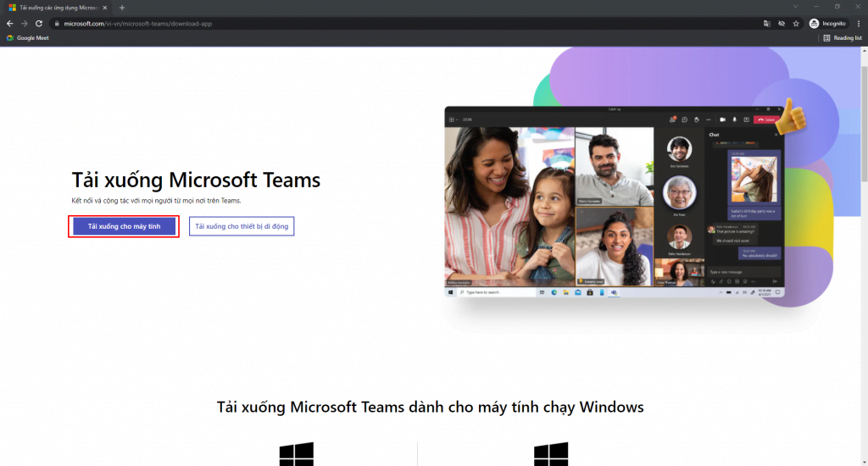Open Chrome's three-dot menu
Image resolution: width=868 pixels, height=466 pixels.
(x=859, y=23)
